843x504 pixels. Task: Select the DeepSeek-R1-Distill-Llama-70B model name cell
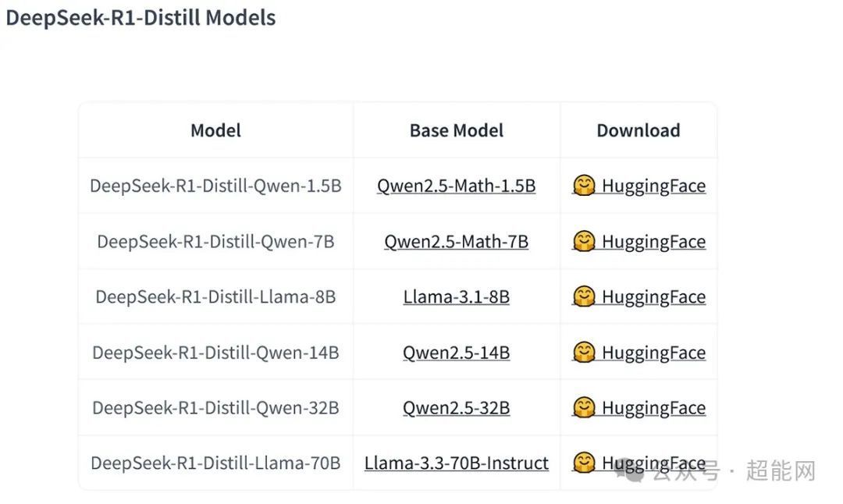pos(215,463)
